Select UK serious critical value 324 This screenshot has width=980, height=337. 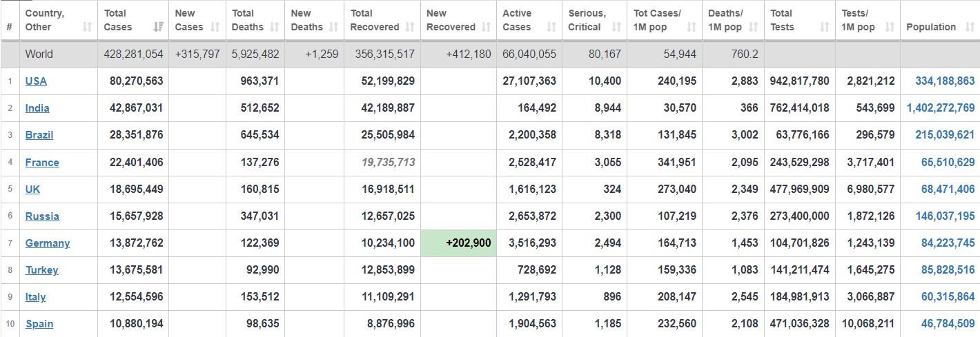click(612, 190)
